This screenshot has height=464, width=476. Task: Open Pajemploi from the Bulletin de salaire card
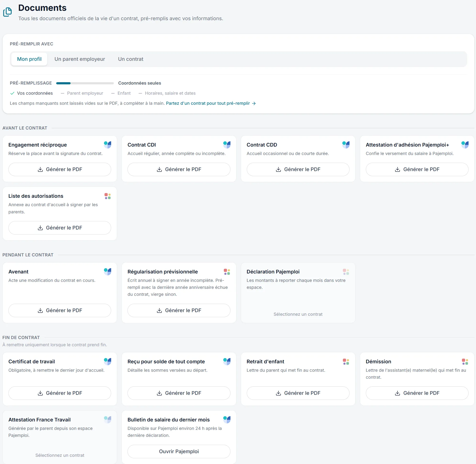(179, 451)
